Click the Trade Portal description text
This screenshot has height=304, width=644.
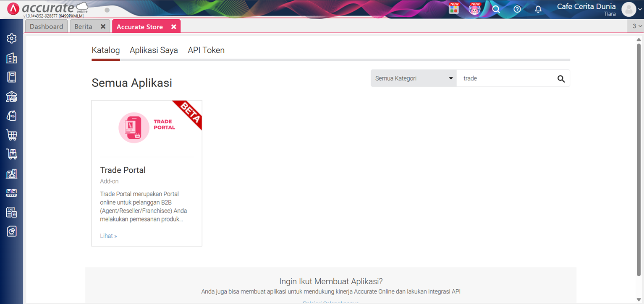[x=144, y=207]
